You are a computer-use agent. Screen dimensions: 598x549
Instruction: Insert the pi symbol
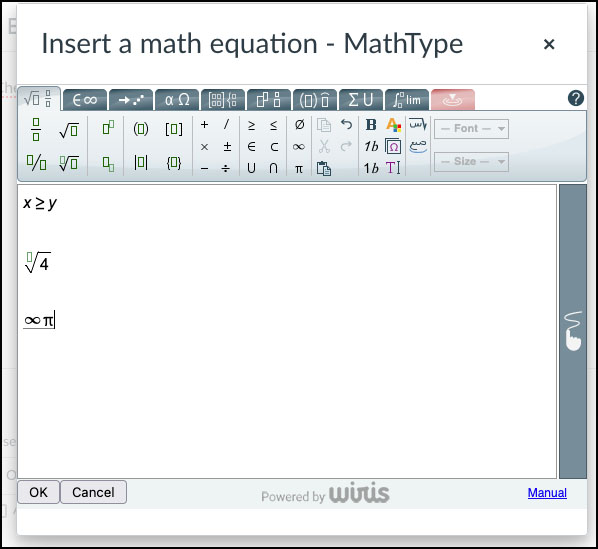[x=299, y=169]
